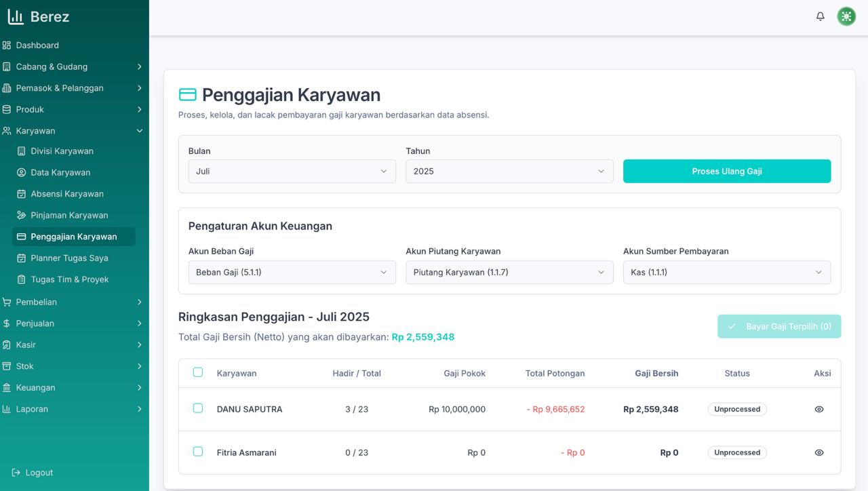The image size is (868, 491).
Task: Open Pinjaman Karyawan page
Action: [68, 215]
